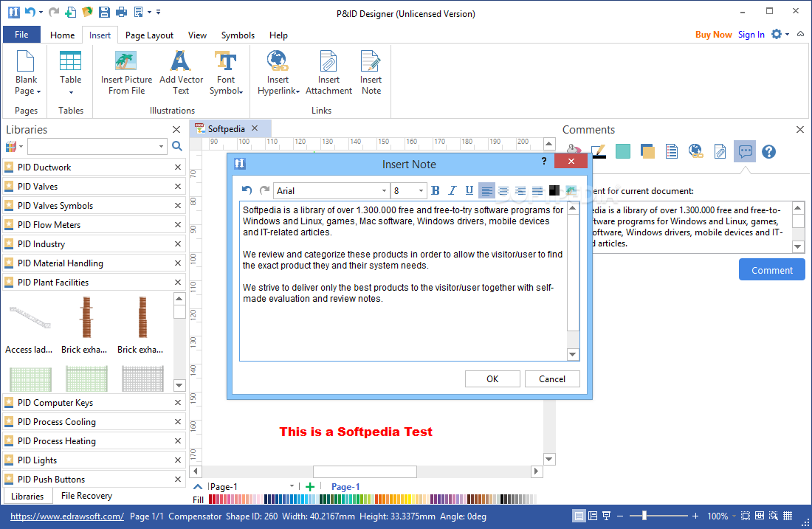Open the Layers panel icon in sidebar
The width and height of the screenshot is (812, 529).
(x=647, y=152)
